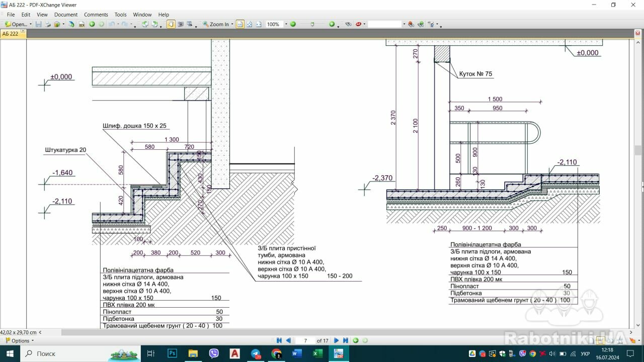
Task: Toggle Fit Width view button
Action: click(x=259, y=24)
